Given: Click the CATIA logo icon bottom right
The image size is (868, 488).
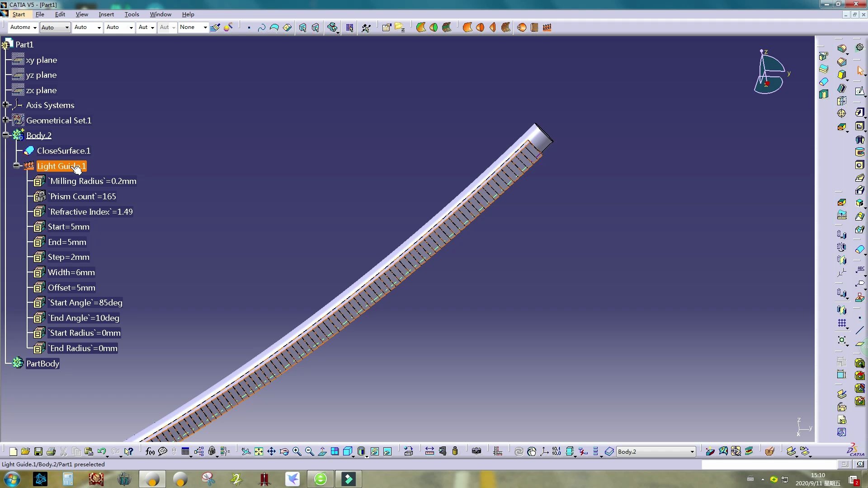Looking at the screenshot, I should pos(855,450).
